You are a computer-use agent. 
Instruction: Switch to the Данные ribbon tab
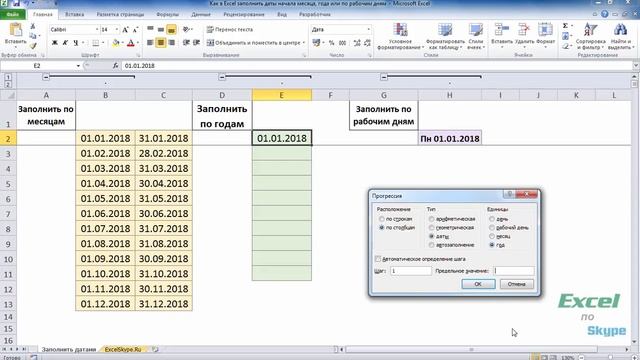click(x=201, y=14)
